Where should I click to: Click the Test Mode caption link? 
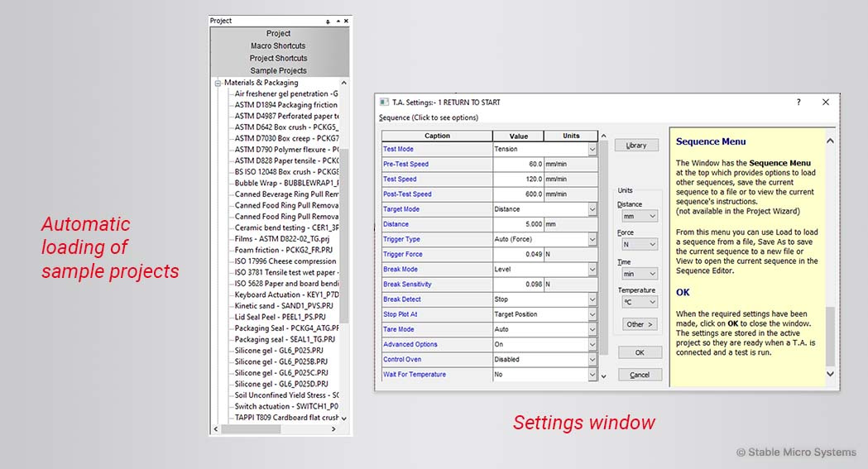(399, 150)
